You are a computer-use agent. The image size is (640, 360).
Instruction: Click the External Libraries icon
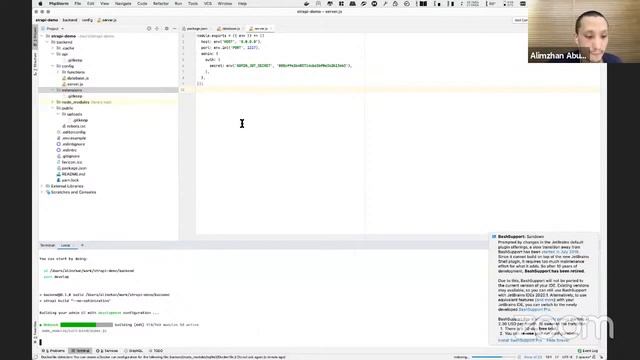[48, 186]
